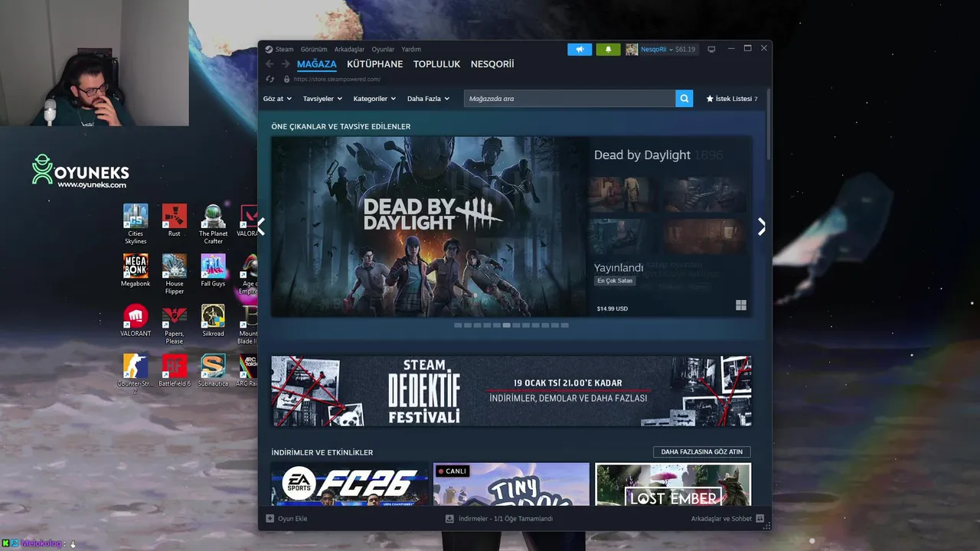Expand the Göz at dropdown
Image resolution: width=980 pixels, height=551 pixels.
[x=277, y=99]
